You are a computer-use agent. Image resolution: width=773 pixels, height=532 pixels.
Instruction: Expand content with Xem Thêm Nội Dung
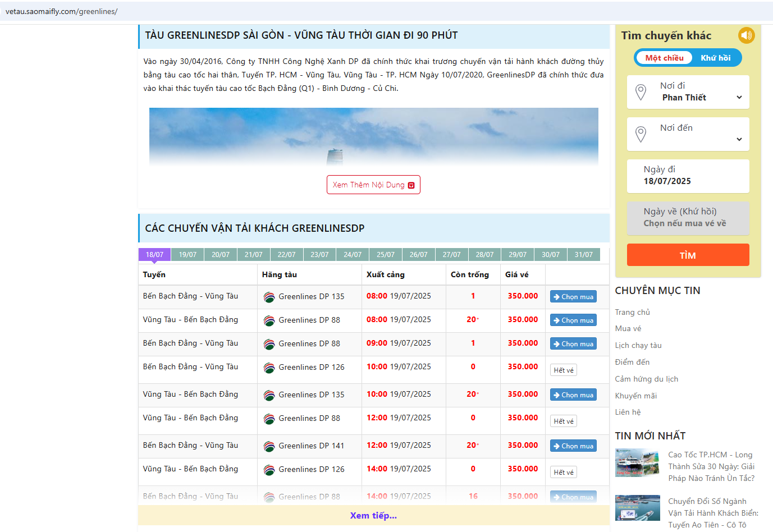point(373,185)
